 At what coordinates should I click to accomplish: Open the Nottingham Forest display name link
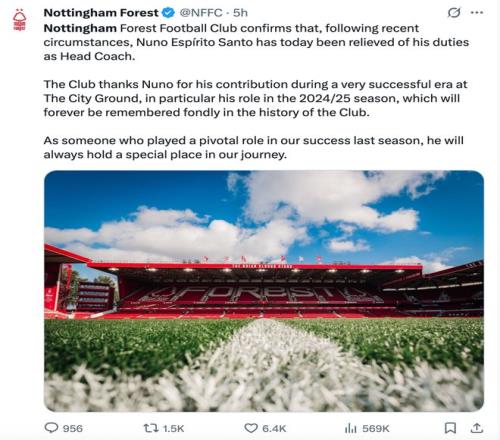pos(101,13)
